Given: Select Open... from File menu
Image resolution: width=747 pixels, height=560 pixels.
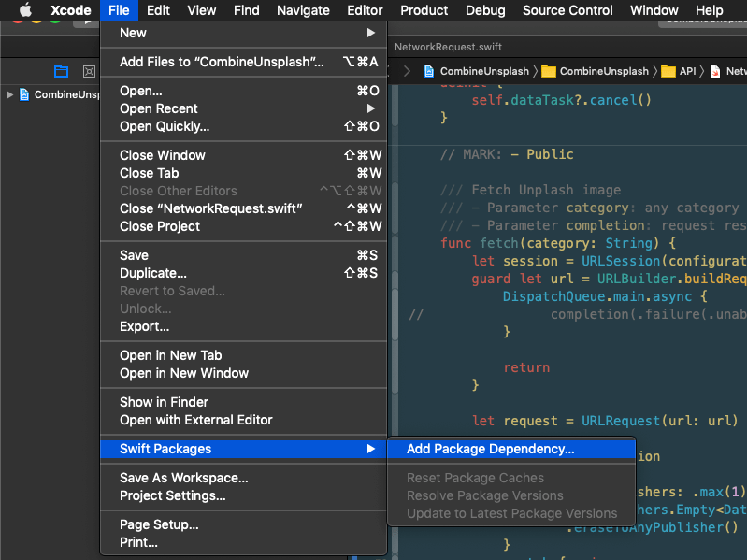Looking at the screenshot, I should [243, 91].
